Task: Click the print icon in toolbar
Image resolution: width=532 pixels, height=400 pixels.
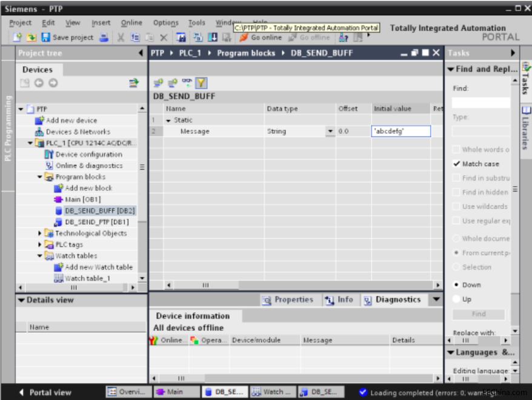Action: [x=104, y=38]
